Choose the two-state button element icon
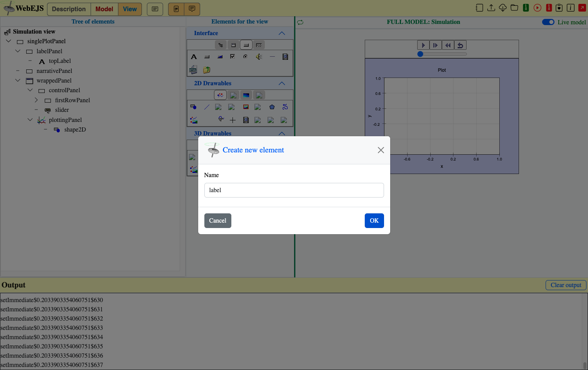The image size is (588, 370). (x=220, y=57)
